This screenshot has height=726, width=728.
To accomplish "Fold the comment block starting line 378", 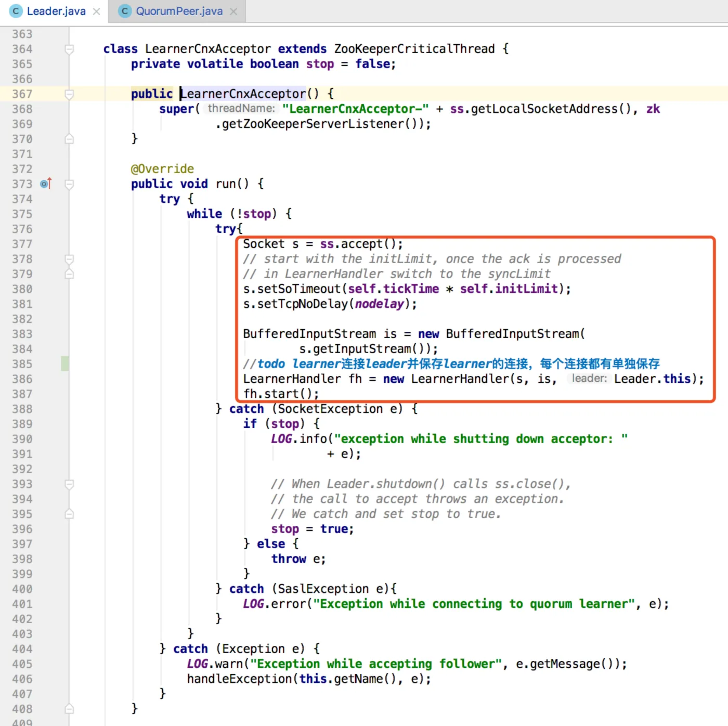I will coord(69,259).
